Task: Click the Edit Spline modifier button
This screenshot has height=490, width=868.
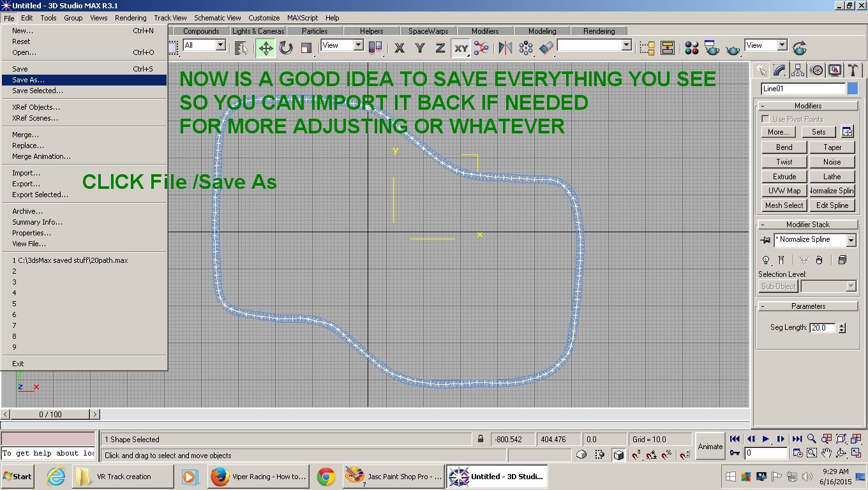Action: click(x=832, y=205)
